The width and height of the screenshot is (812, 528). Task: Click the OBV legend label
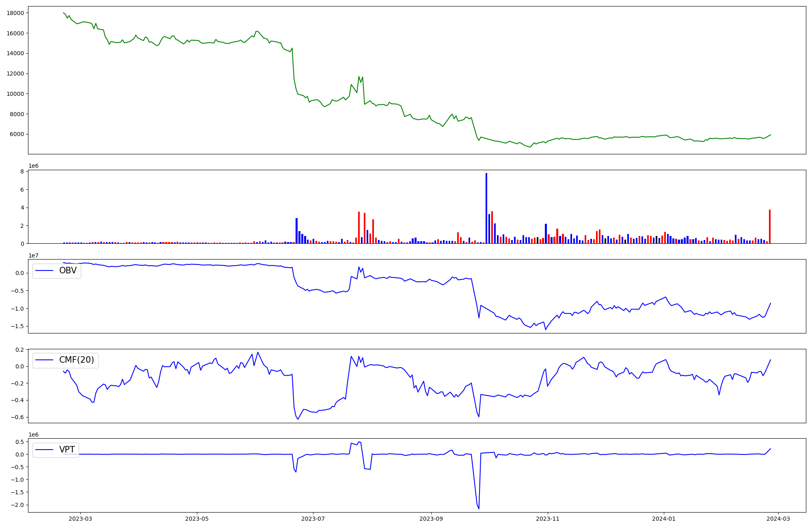click(x=68, y=270)
